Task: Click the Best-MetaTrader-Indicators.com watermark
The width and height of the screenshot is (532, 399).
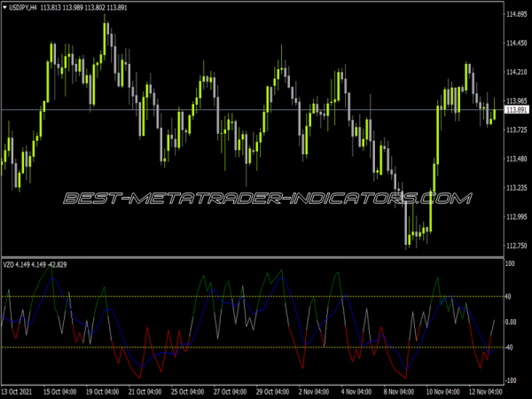Action: (266, 199)
